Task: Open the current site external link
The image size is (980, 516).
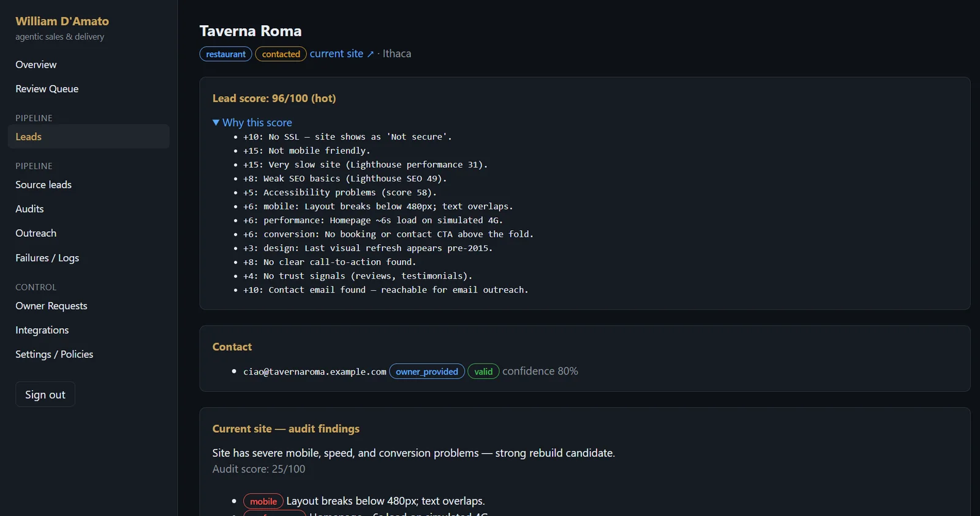Action: point(341,54)
